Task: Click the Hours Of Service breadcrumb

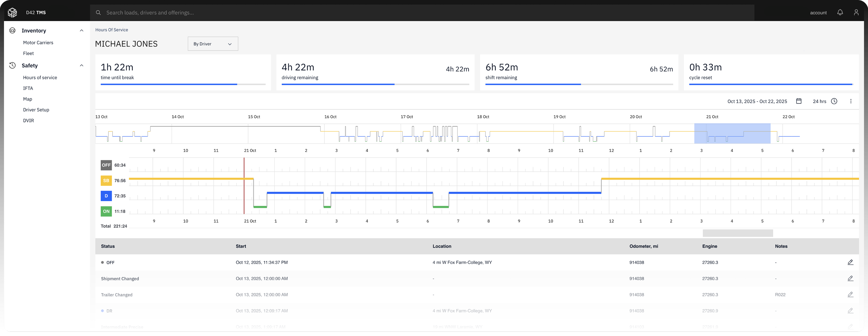Action: tap(112, 30)
